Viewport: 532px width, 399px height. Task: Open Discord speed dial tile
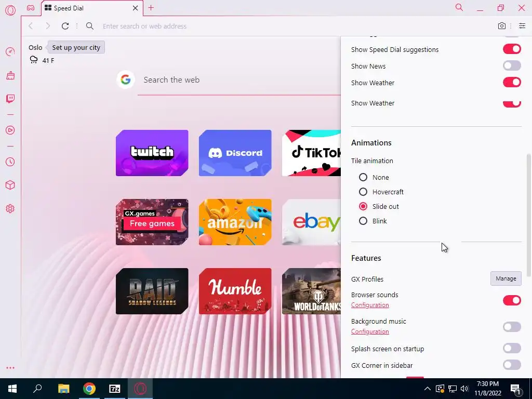pos(235,153)
